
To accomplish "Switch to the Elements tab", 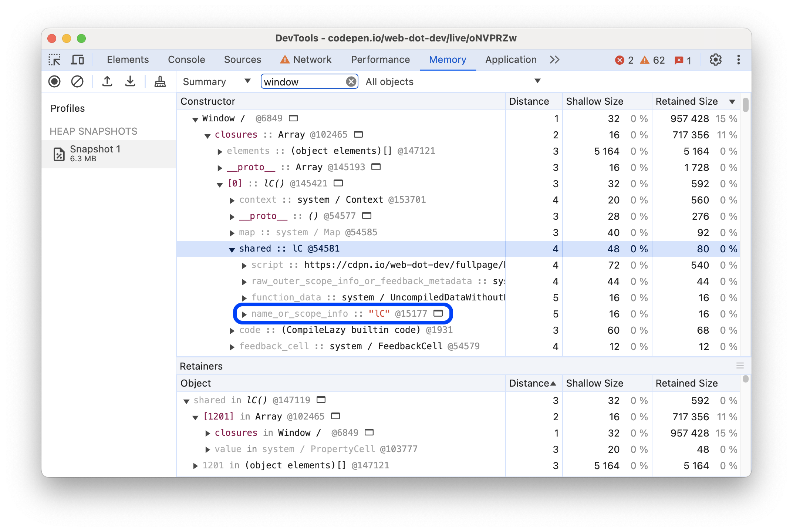I will point(127,59).
